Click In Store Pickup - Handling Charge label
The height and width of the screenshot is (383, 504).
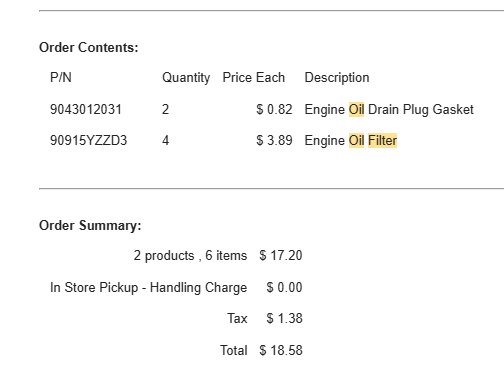(149, 288)
